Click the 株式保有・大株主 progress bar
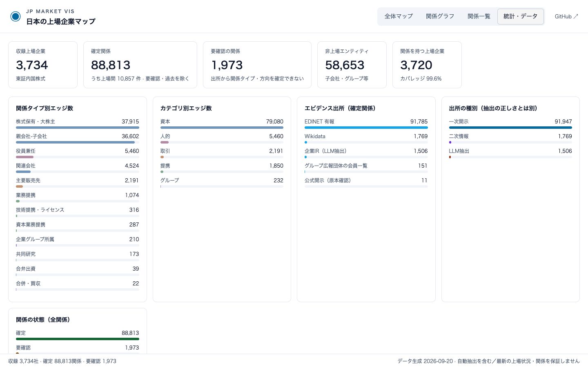588x368 pixels. pos(78,128)
